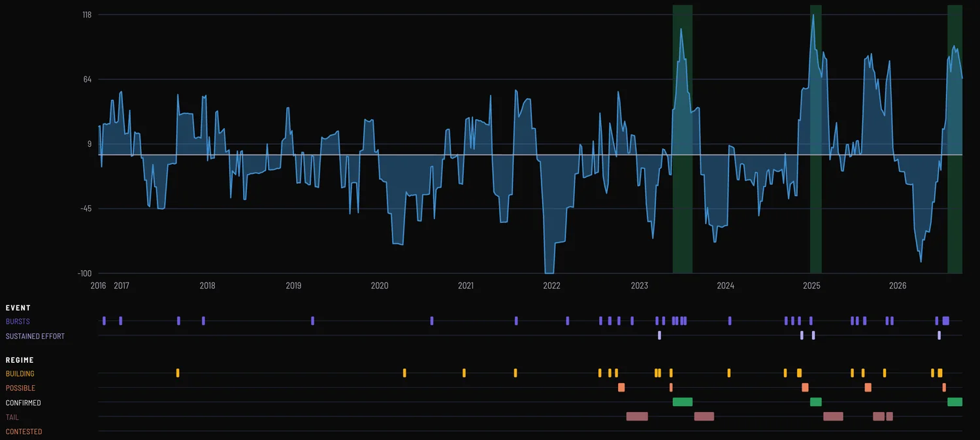Image resolution: width=980 pixels, height=440 pixels.
Task: Click the Bursts marker in mid-2020
Action: (x=432, y=321)
